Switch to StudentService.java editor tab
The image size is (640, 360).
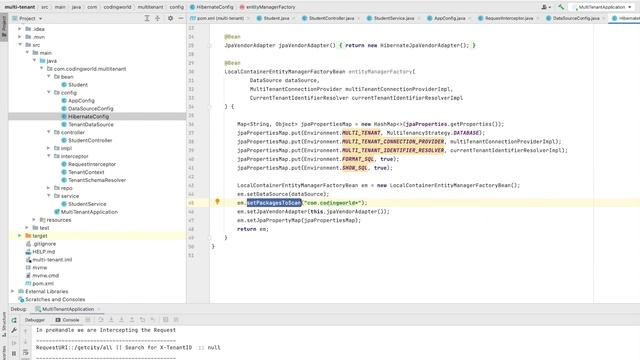coord(393,18)
